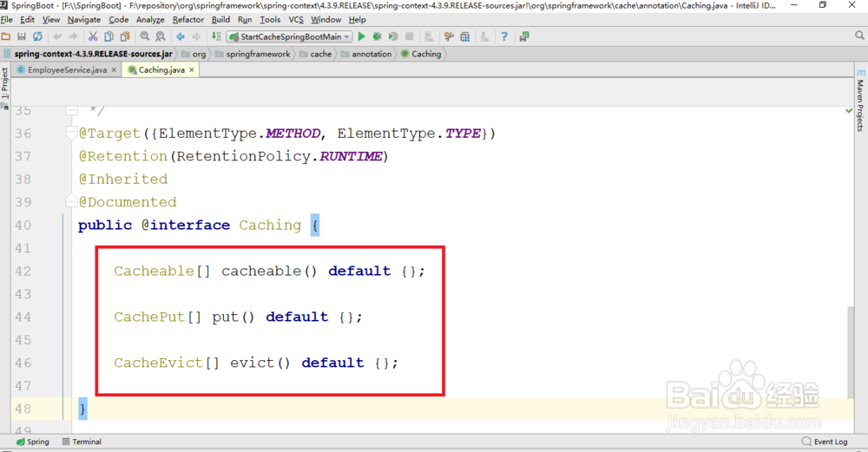Open Settings wrench icon

[449, 36]
